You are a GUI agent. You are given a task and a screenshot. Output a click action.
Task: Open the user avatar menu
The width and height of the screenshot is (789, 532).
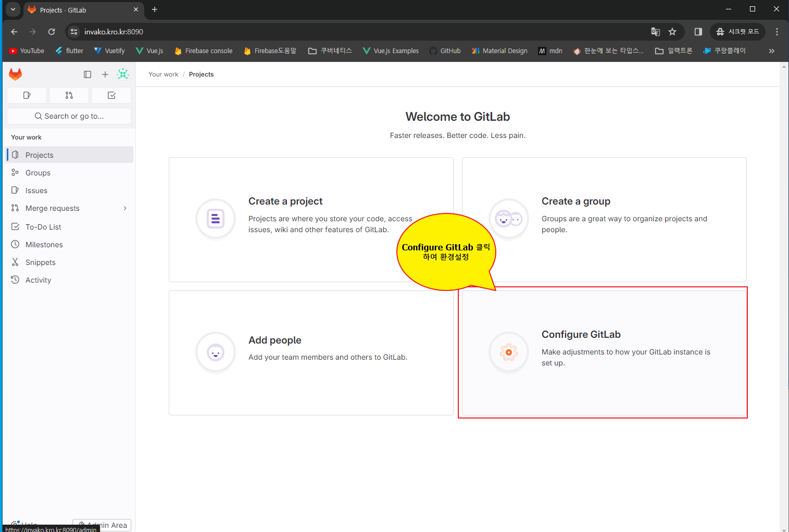click(x=123, y=74)
